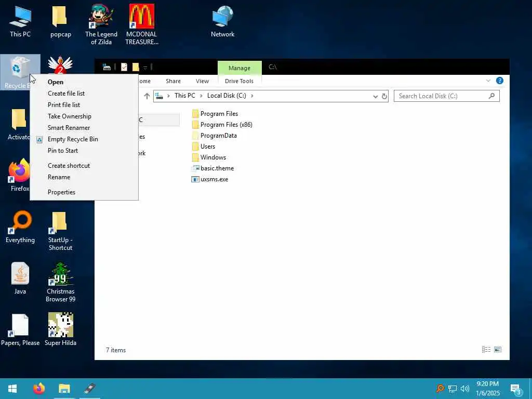Launch The Legend of Zilda shortcut
This screenshot has height=399, width=532.
pos(101,24)
